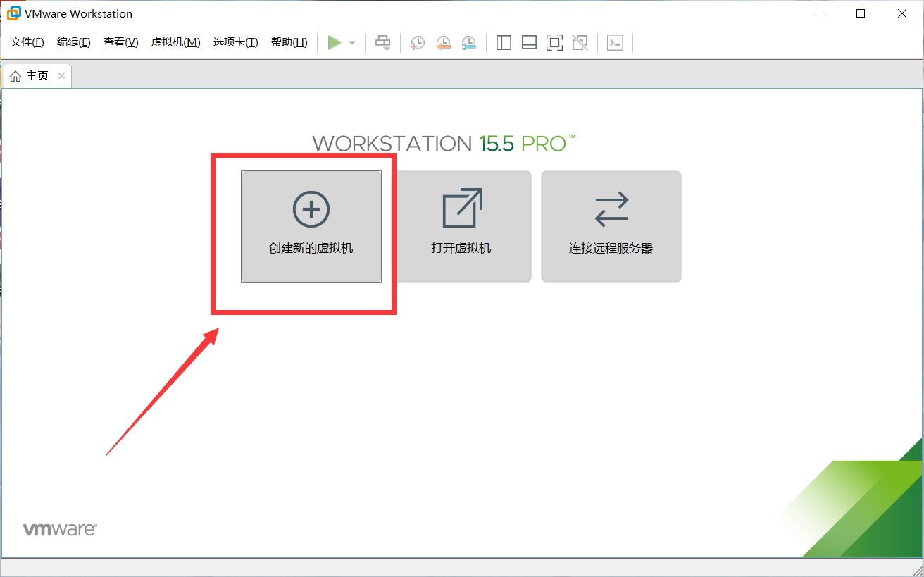Click 打开虚拟机 tile
The width and height of the screenshot is (924, 577).
coord(461,226)
